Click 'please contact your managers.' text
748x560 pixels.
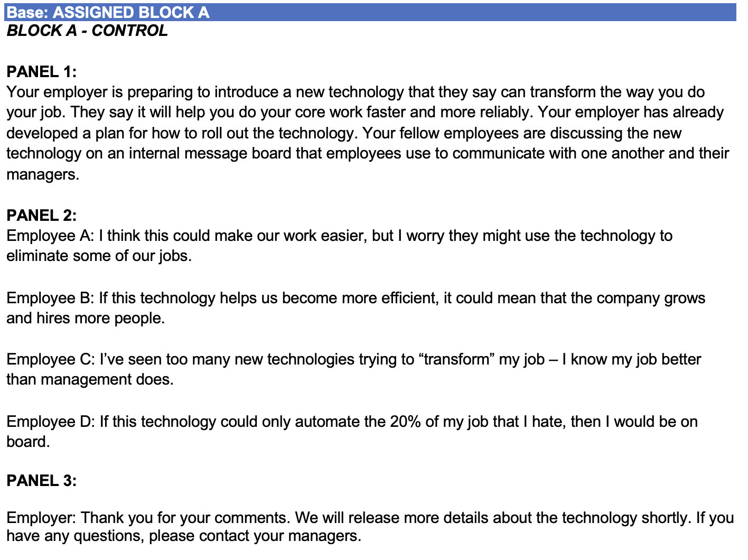pyautogui.click(x=255, y=536)
